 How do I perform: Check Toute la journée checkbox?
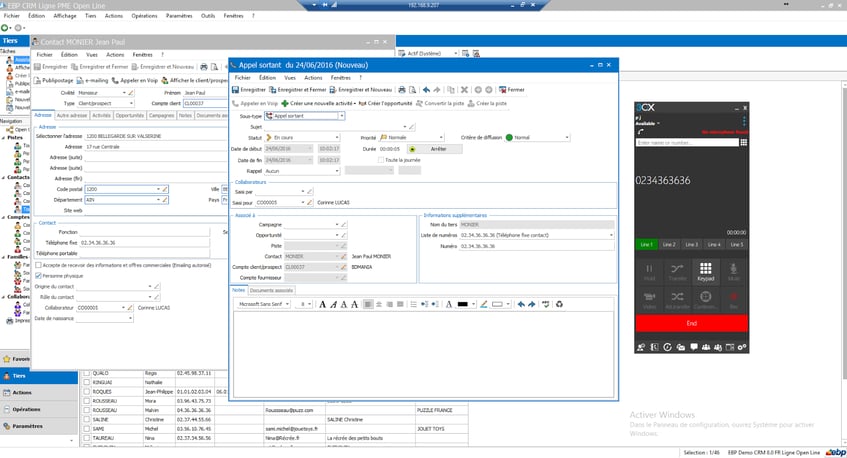(381, 160)
